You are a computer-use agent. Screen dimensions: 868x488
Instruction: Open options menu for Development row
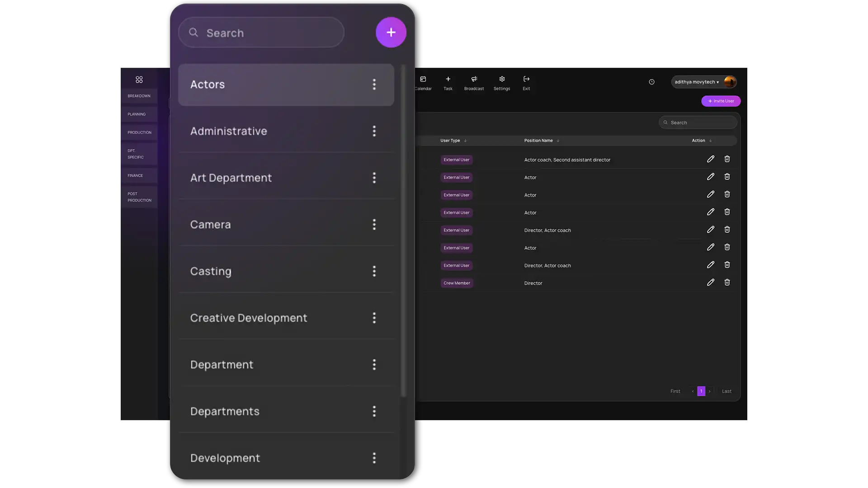click(374, 458)
